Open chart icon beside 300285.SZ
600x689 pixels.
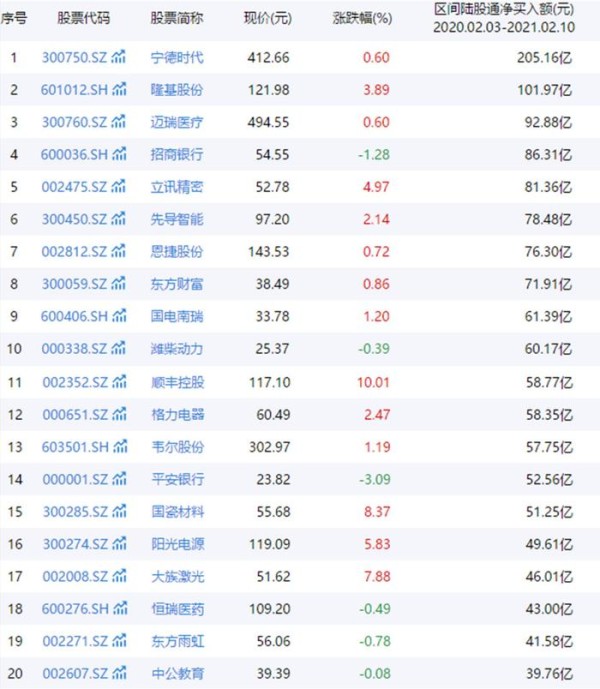tap(119, 511)
